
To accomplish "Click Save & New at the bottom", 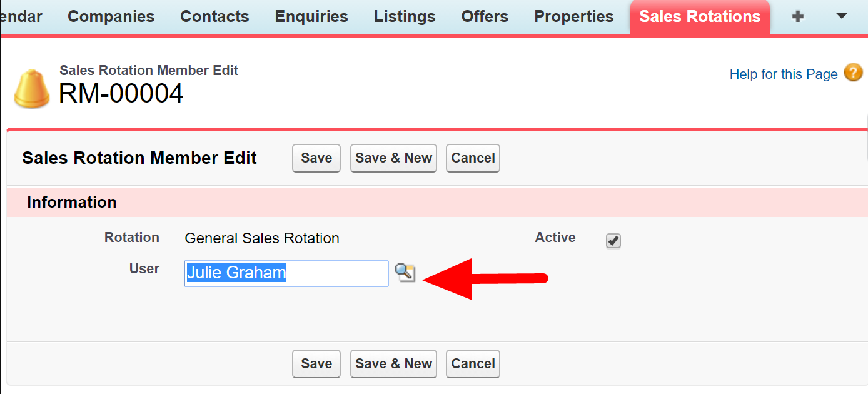I will pos(393,364).
